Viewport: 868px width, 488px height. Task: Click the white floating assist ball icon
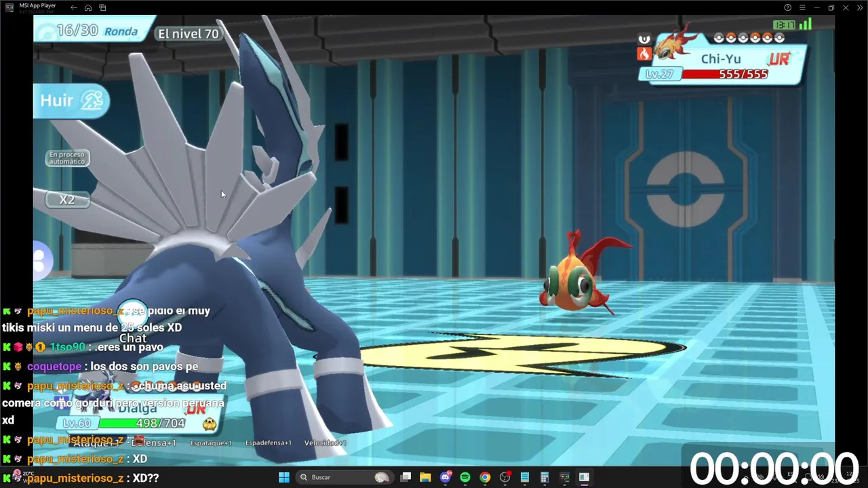click(x=41, y=260)
